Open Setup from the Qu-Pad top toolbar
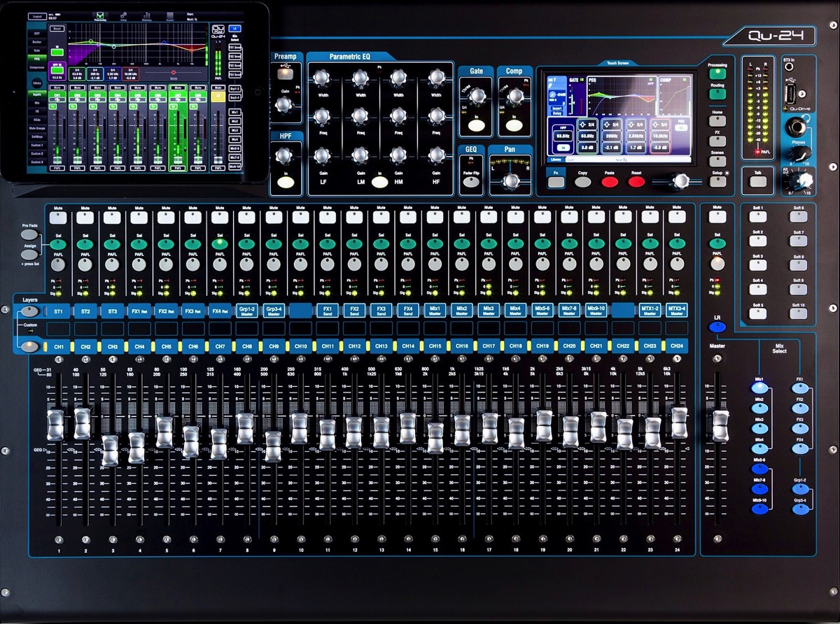840x624 pixels. pyautogui.click(x=124, y=16)
